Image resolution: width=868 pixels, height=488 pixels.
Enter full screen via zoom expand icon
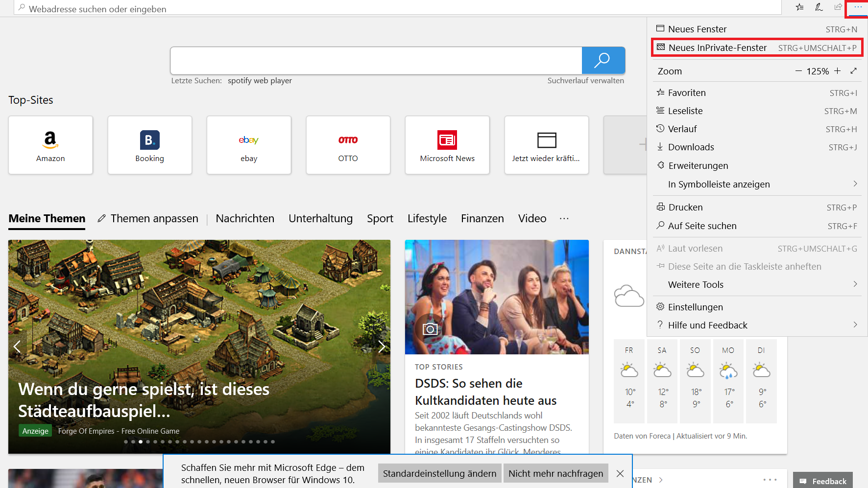(854, 71)
